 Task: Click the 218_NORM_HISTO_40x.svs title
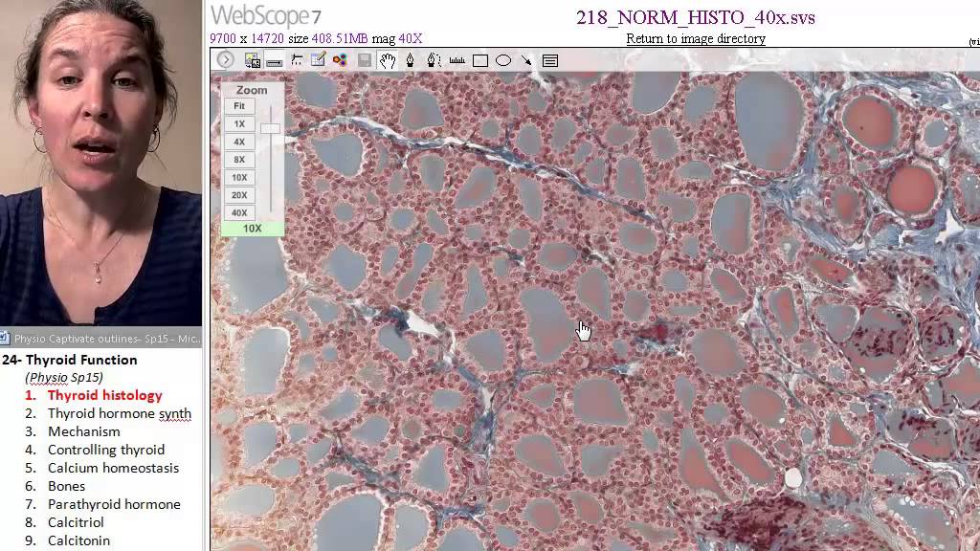click(x=696, y=17)
